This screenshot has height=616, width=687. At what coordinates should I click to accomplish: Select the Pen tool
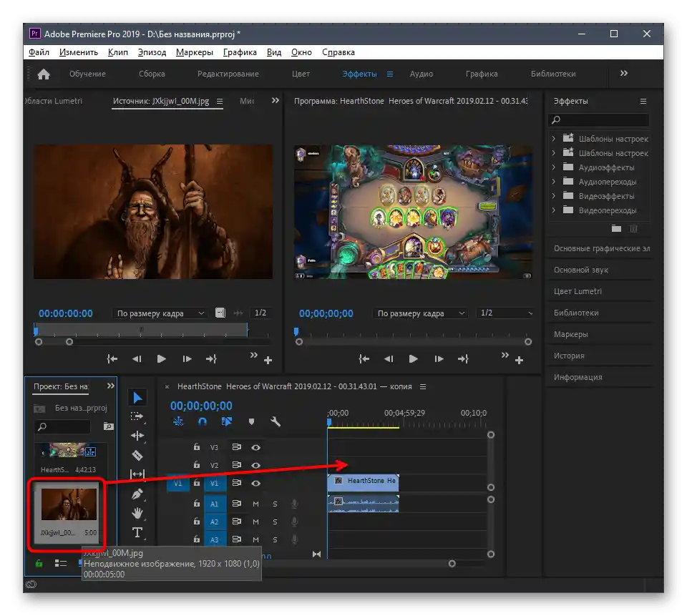tap(137, 494)
